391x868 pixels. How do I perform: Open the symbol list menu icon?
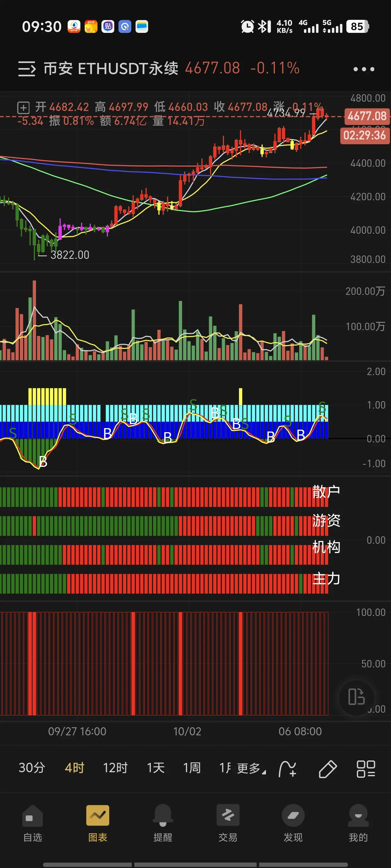coord(27,69)
